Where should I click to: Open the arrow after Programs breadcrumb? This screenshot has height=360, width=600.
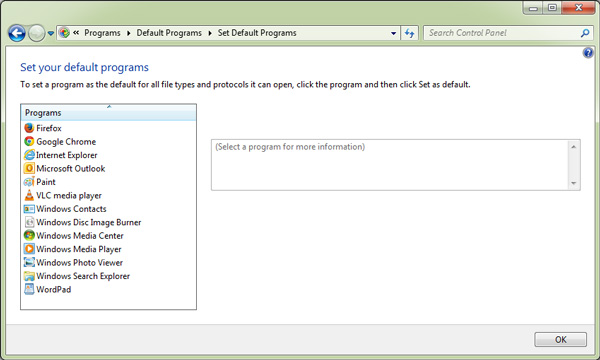coord(129,33)
